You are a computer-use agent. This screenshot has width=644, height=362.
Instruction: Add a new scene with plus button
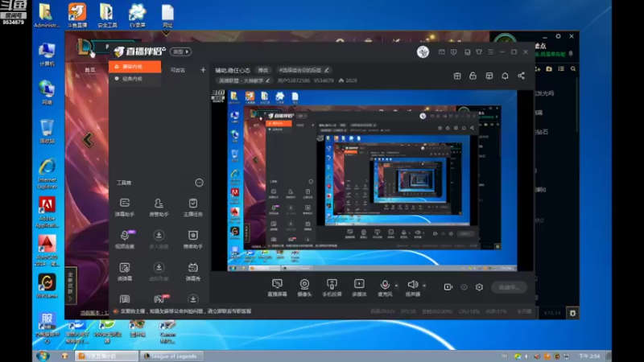click(x=203, y=70)
